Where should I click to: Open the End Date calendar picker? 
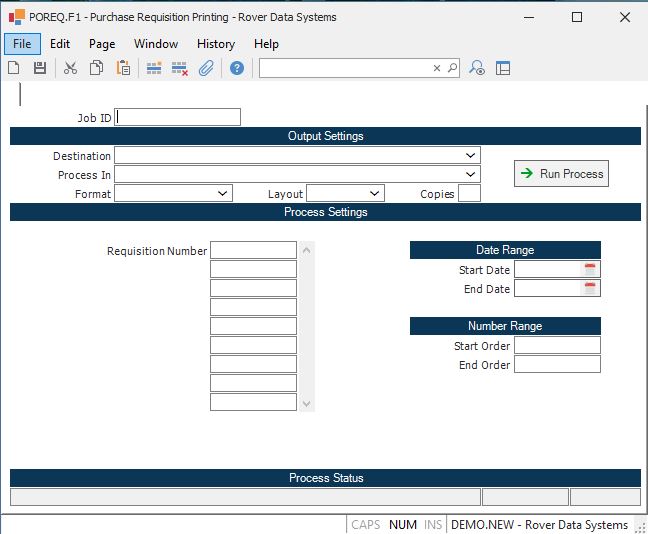[590, 289]
